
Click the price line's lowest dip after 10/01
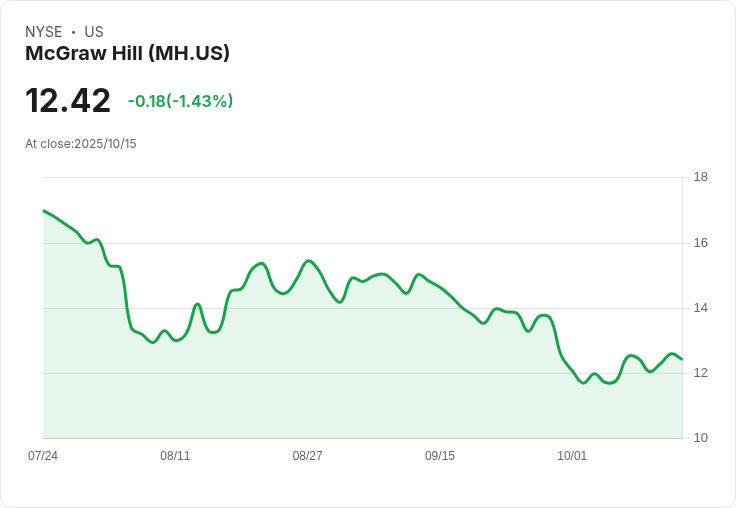[x=584, y=383]
